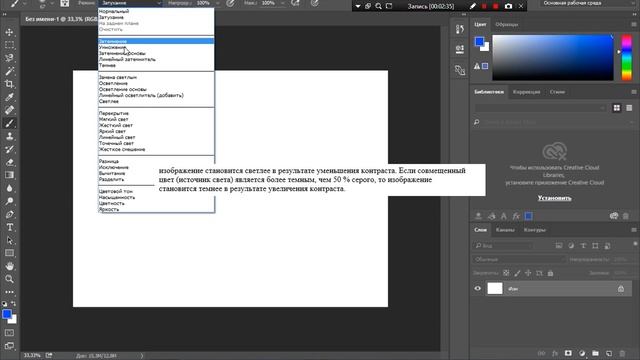
Task: Open the Clone Source panel icon
Action: pyautogui.click(x=460, y=70)
